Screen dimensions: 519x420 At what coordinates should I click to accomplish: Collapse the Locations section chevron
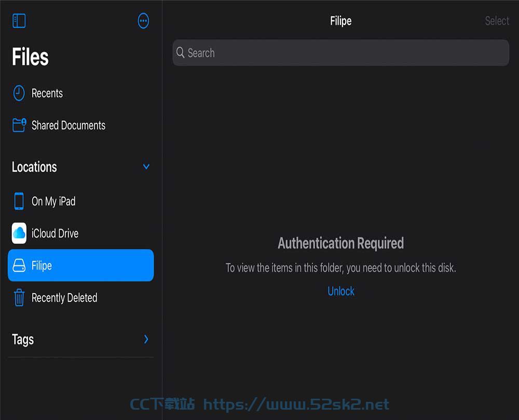pyautogui.click(x=146, y=166)
